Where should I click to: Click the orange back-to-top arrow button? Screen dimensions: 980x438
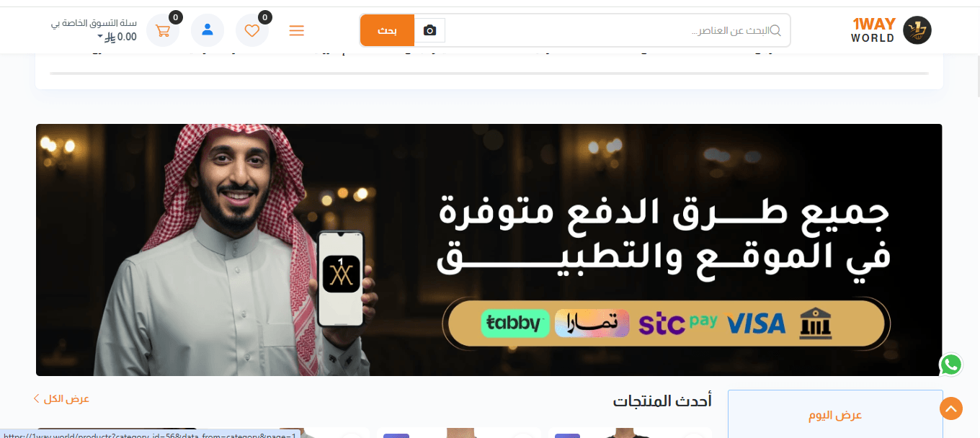click(951, 408)
